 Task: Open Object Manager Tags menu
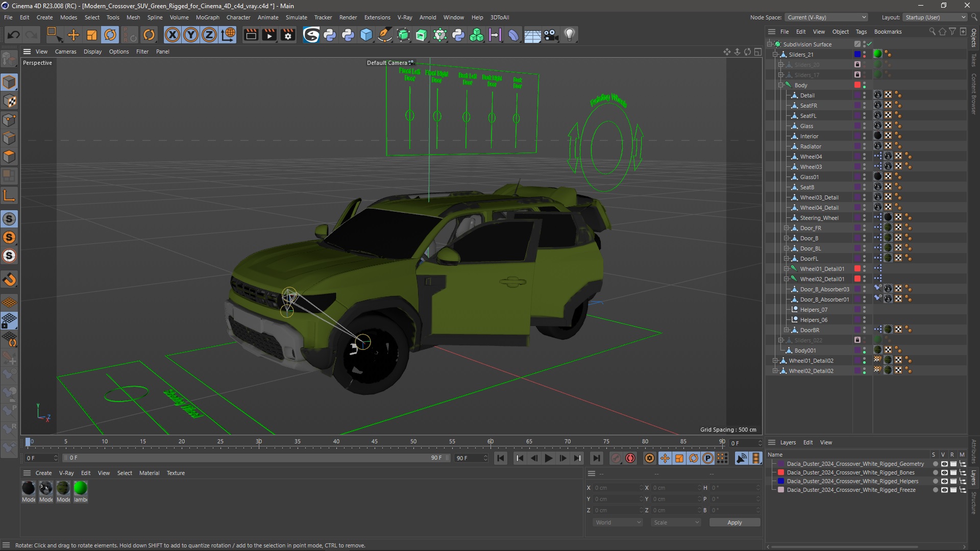click(861, 32)
